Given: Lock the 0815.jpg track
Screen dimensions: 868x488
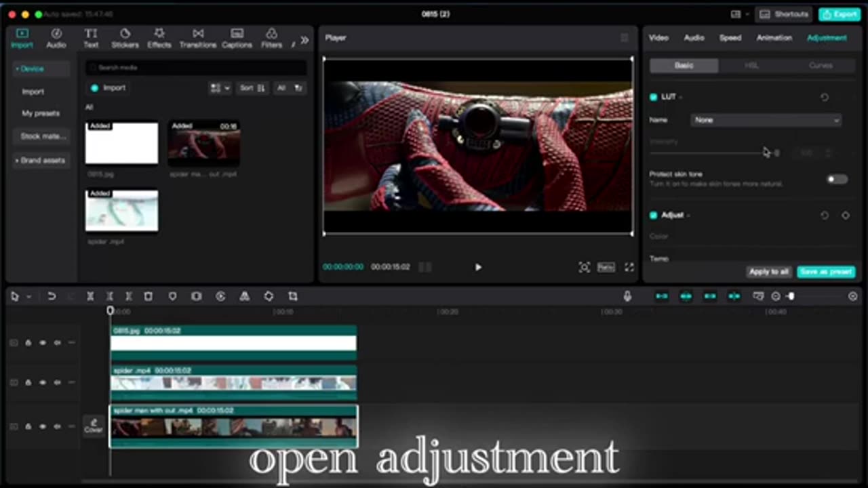Looking at the screenshot, I should click(x=28, y=343).
